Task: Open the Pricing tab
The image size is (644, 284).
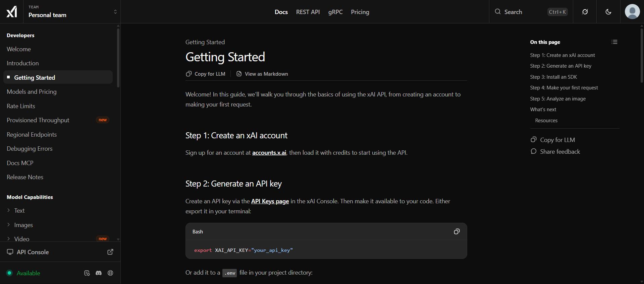Action: [x=360, y=12]
